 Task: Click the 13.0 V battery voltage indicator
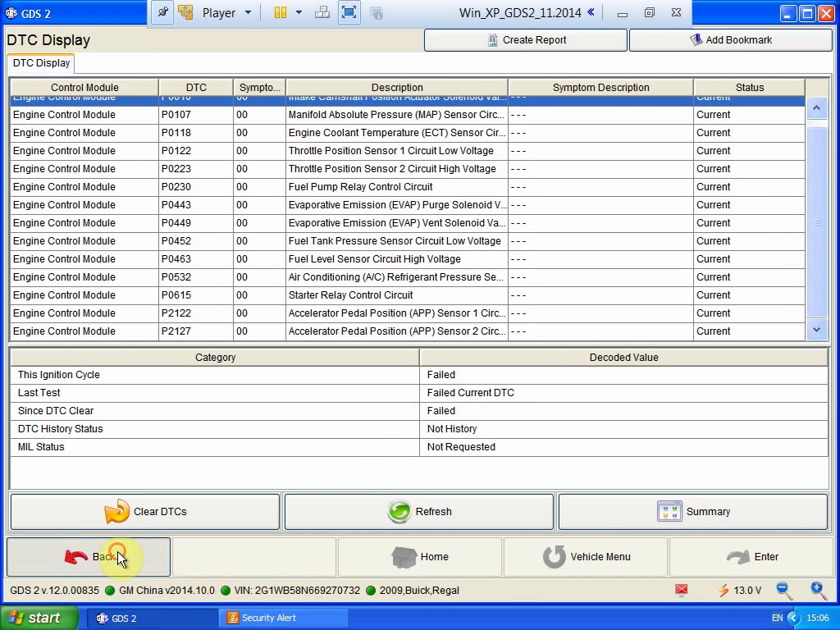[740, 591]
